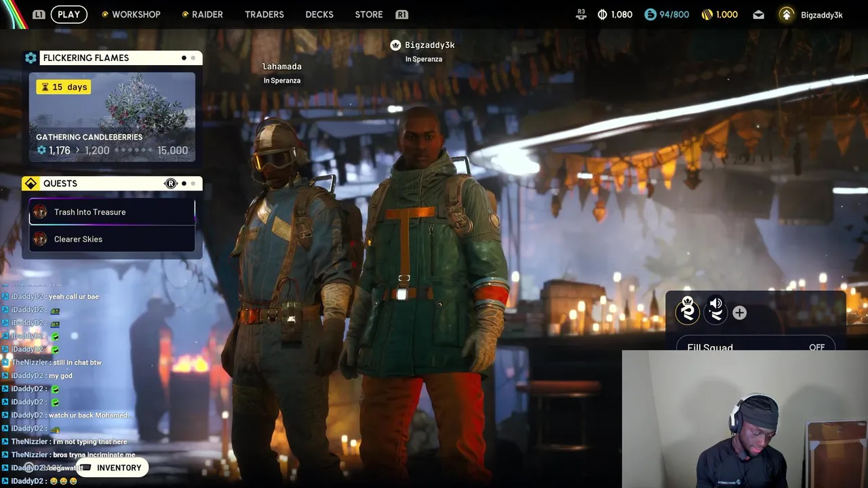Click the diamond progress track before 15,000

click(x=133, y=150)
